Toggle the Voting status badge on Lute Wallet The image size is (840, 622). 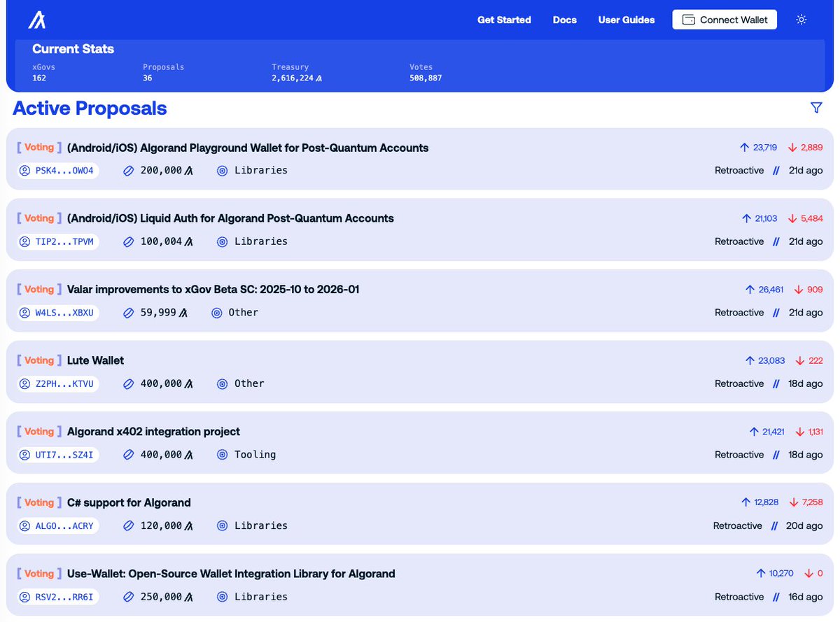[x=38, y=360]
